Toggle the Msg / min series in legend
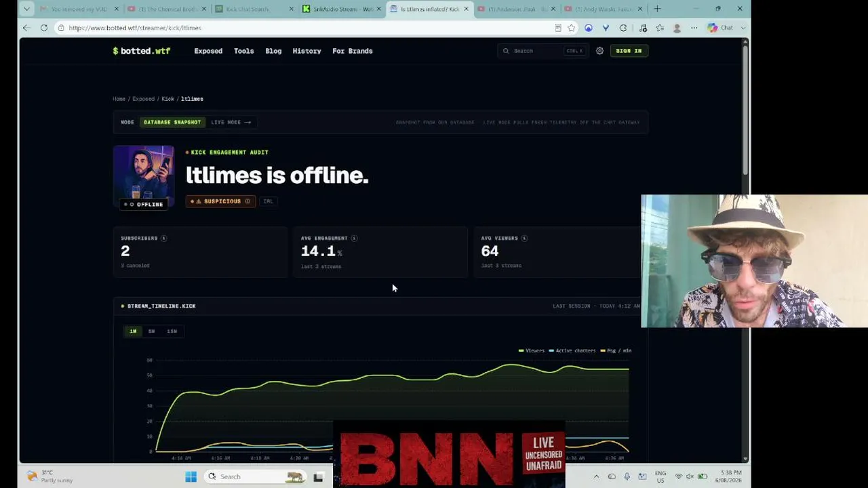The image size is (868, 488). (616, 351)
